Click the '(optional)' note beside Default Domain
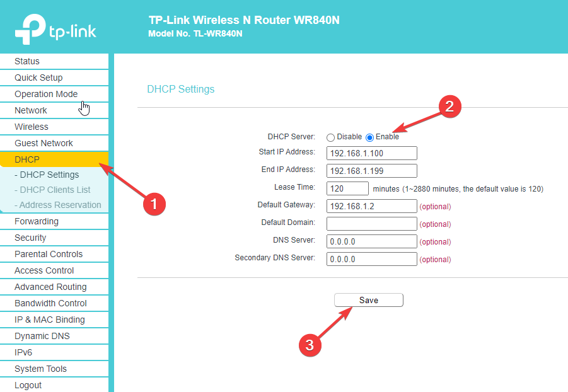 [x=435, y=224]
